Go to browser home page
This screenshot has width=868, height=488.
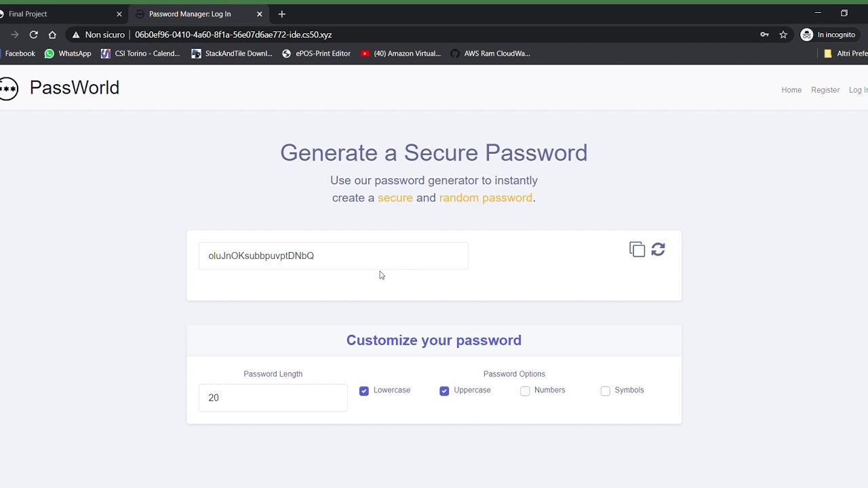click(52, 35)
